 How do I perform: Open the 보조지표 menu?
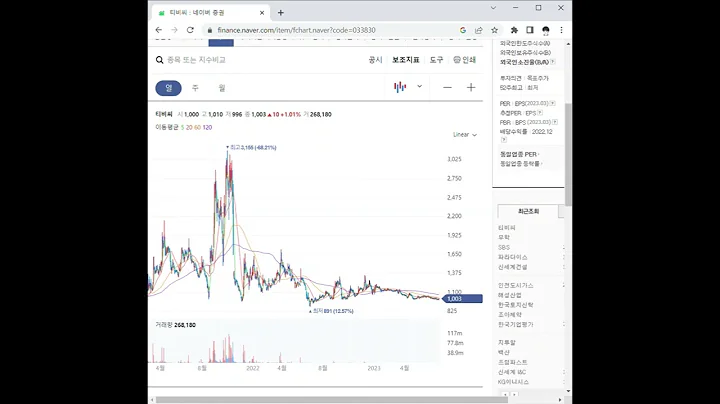point(405,60)
